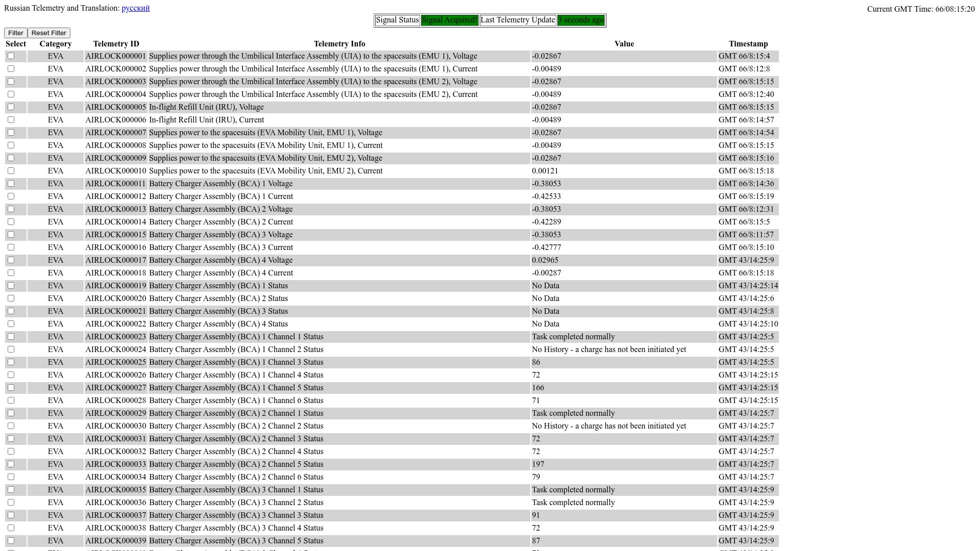The image size is (980, 551).
Task: Click the Signal Status label cell
Action: click(x=398, y=20)
